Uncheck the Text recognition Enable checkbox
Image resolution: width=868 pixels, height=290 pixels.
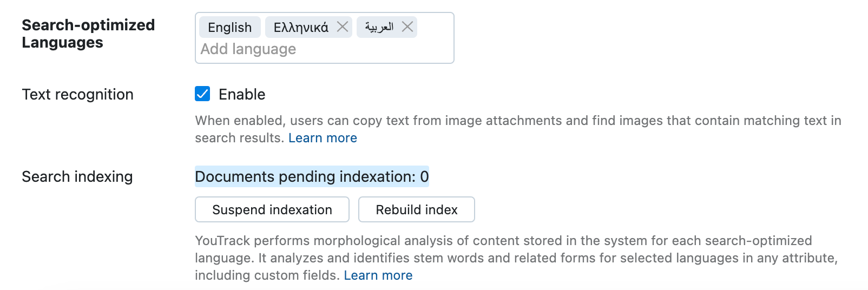(202, 94)
